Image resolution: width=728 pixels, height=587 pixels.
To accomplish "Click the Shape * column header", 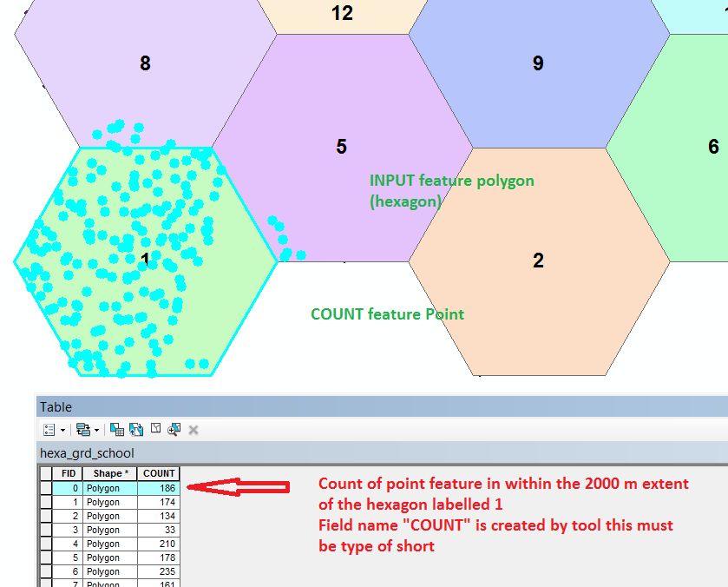I will tap(110, 473).
